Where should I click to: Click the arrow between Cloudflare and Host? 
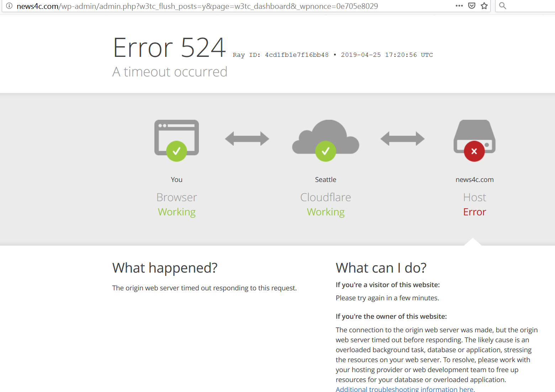coord(402,139)
